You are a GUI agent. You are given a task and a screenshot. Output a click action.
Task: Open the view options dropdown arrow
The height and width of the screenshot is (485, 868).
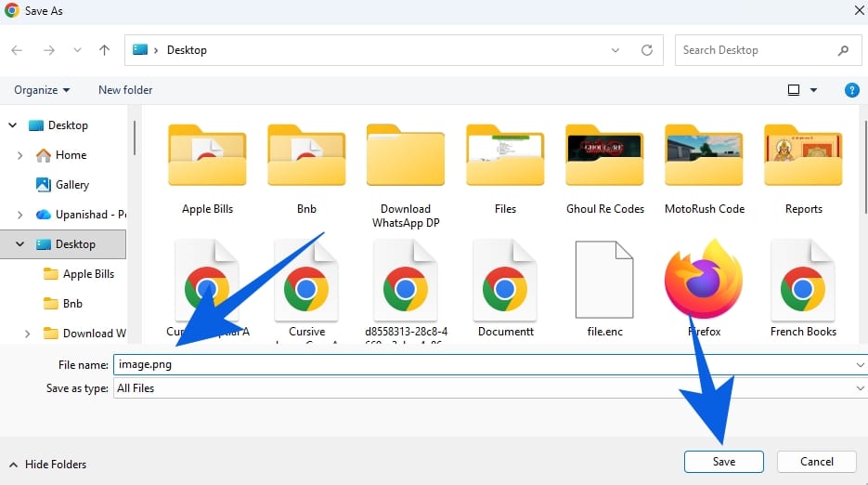(x=813, y=90)
